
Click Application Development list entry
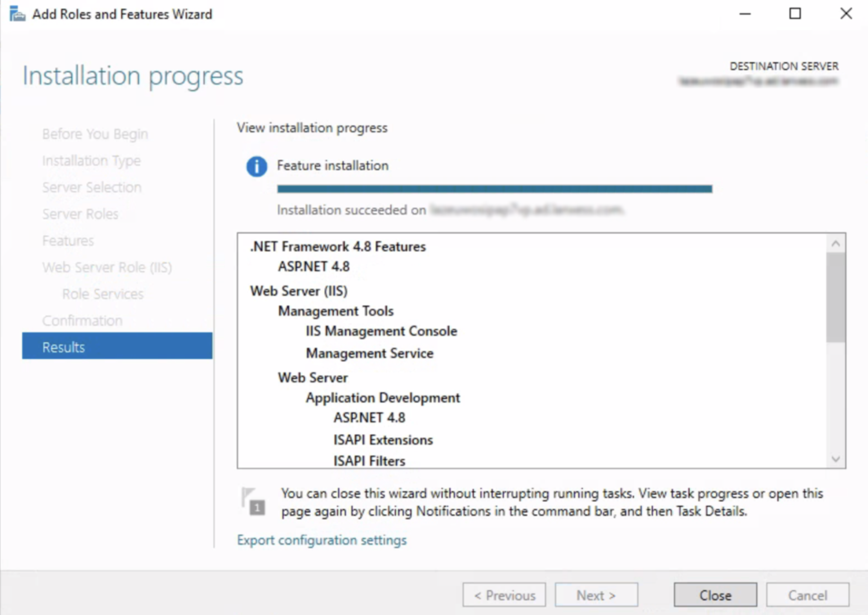(x=383, y=397)
